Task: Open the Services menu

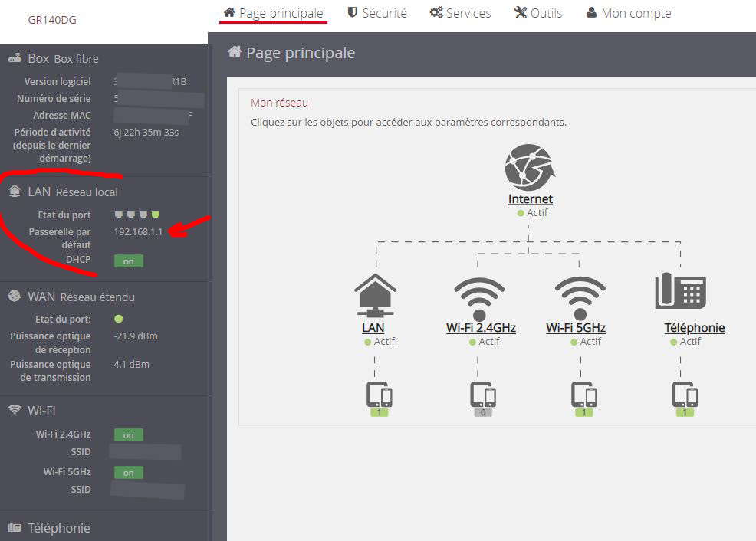Action: tap(460, 13)
